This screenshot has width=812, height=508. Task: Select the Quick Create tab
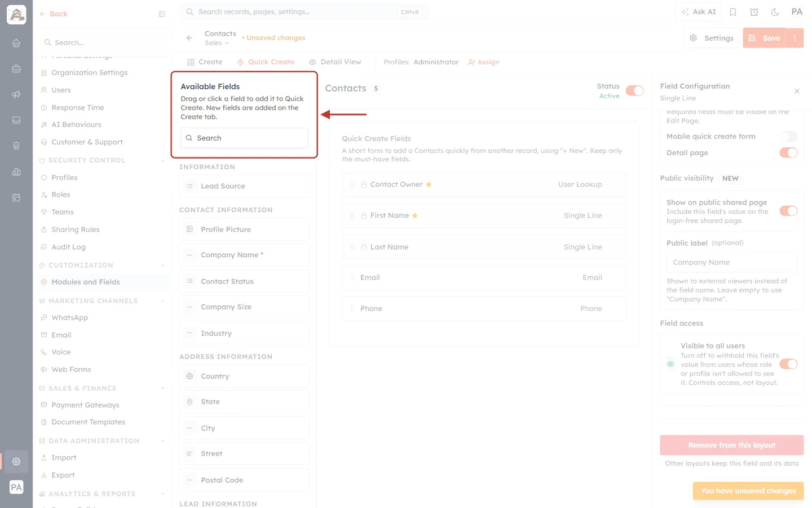pos(266,62)
